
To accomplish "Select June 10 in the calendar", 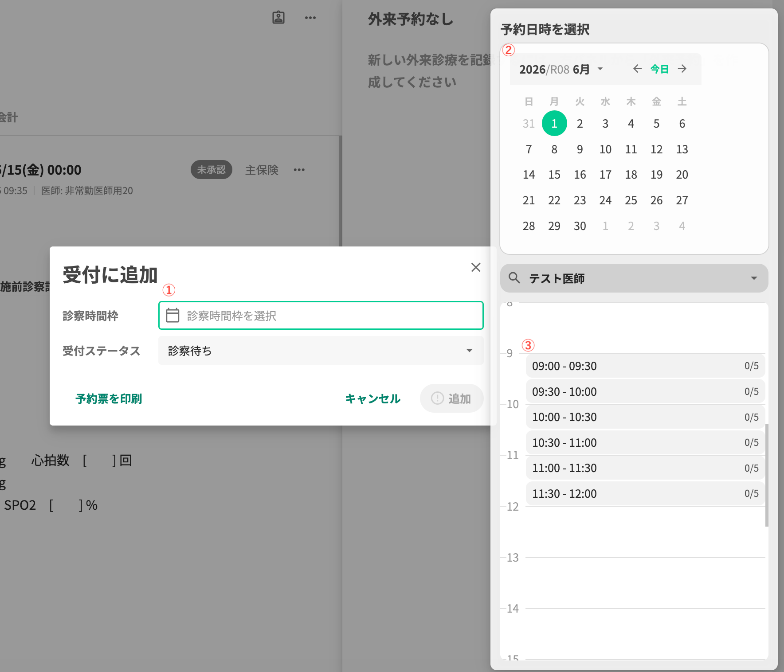I will click(x=605, y=149).
